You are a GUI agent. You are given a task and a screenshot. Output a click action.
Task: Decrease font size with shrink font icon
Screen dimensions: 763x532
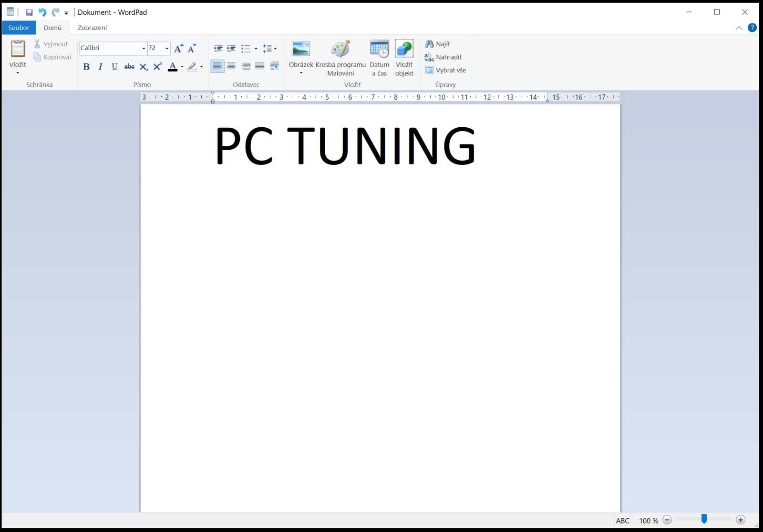tap(192, 48)
